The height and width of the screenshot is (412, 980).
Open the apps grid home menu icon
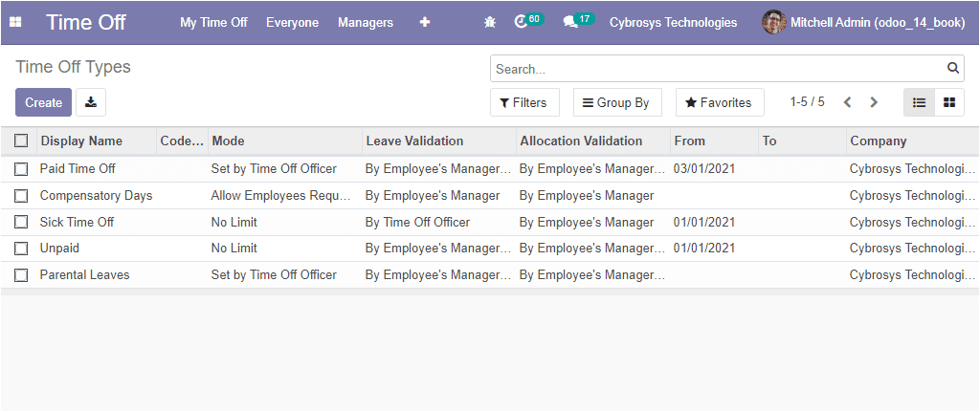[x=15, y=23]
